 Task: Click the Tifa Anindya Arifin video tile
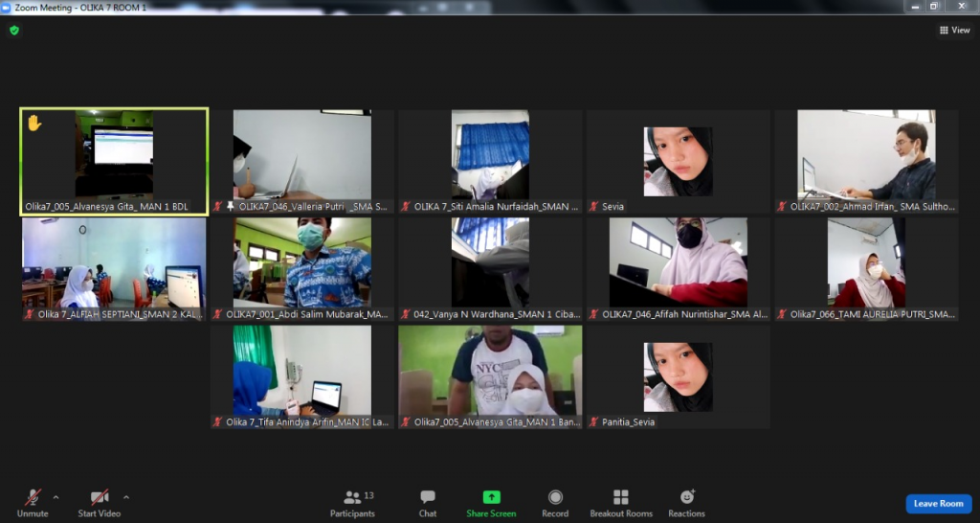coord(302,376)
